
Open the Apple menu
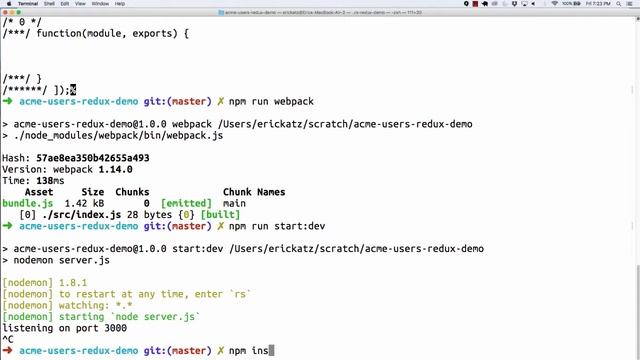(9, 4)
